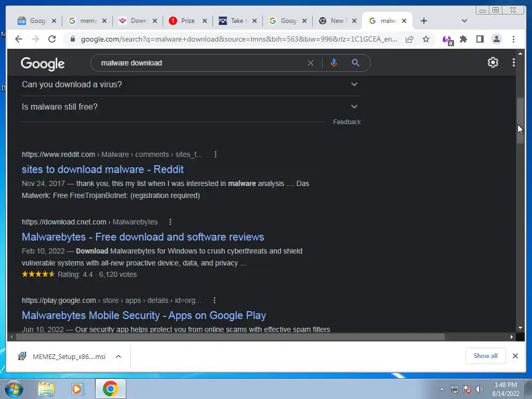Open more options for play.google.com result
This screenshot has height=399, width=532.
tap(215, 300)
